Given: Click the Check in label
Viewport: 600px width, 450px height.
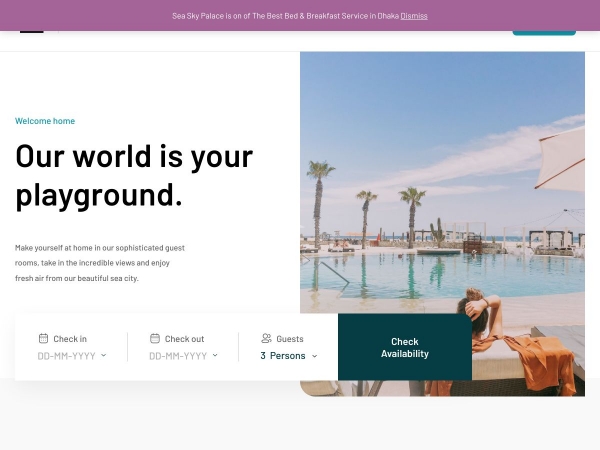Looking at the screenshot, I should (70, 339).
